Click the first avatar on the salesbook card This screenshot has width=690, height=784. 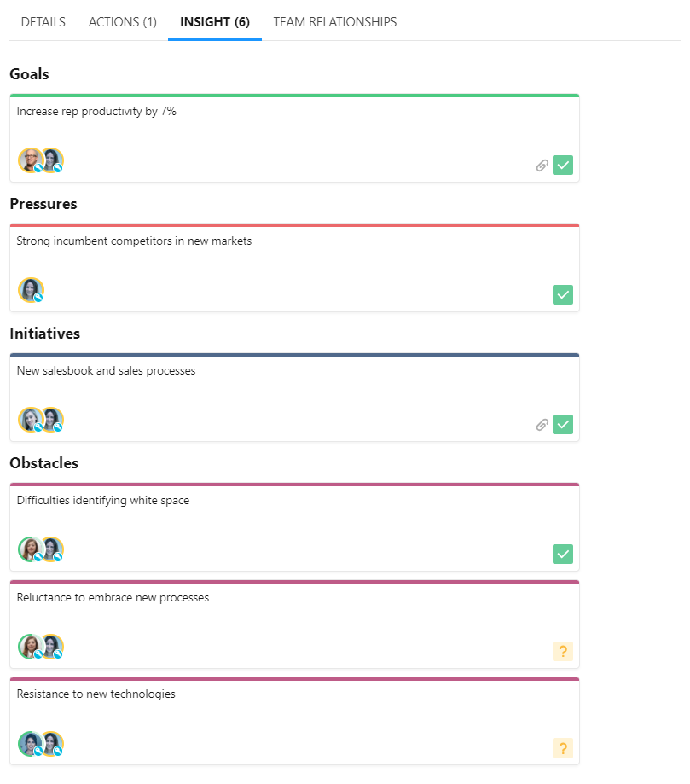[31, 420]
